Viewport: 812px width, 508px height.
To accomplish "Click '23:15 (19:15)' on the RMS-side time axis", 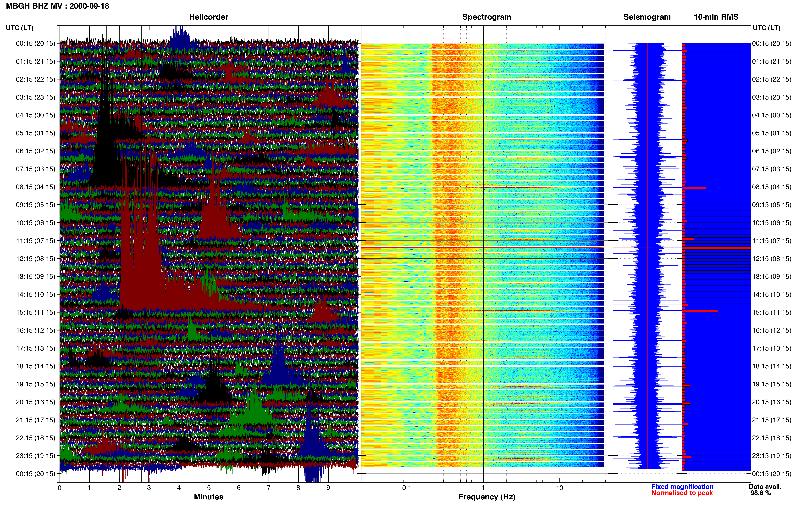I will click(x=772, y=456).
